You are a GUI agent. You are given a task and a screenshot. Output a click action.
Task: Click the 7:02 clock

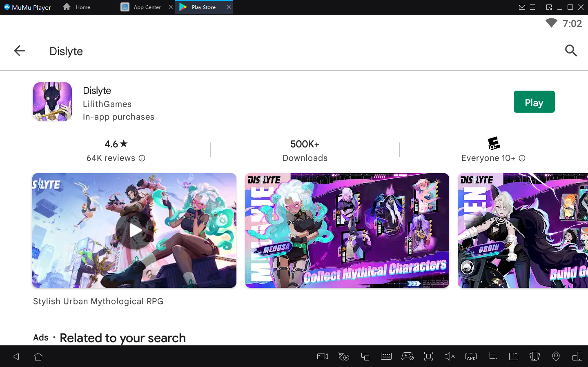click(572, 24)
